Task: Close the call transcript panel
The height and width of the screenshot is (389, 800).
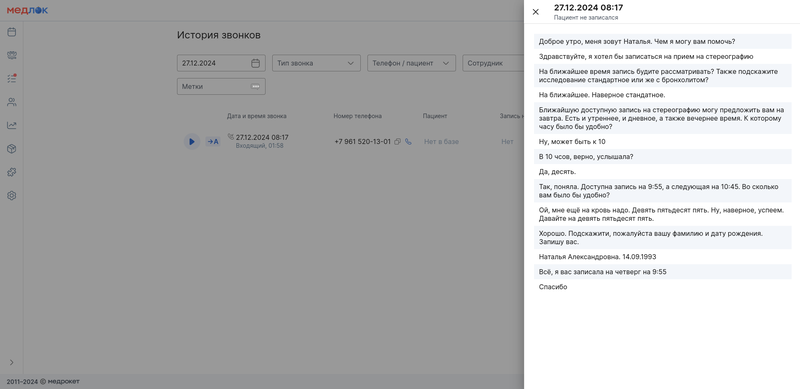Action: coord(535,12)
